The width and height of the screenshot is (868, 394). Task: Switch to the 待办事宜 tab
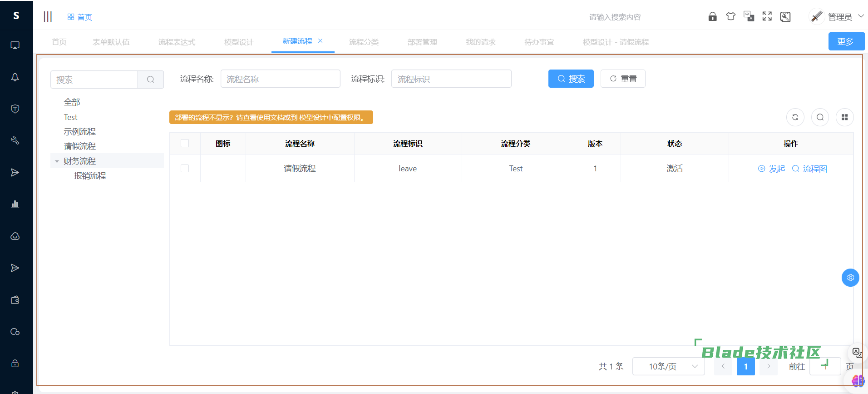click(x=539, y=42)
